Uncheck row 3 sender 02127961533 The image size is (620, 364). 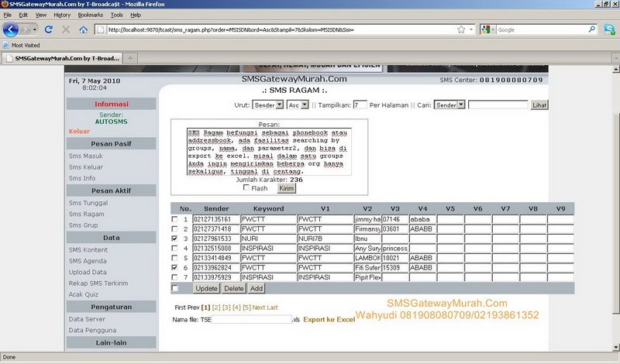point(174,239)
